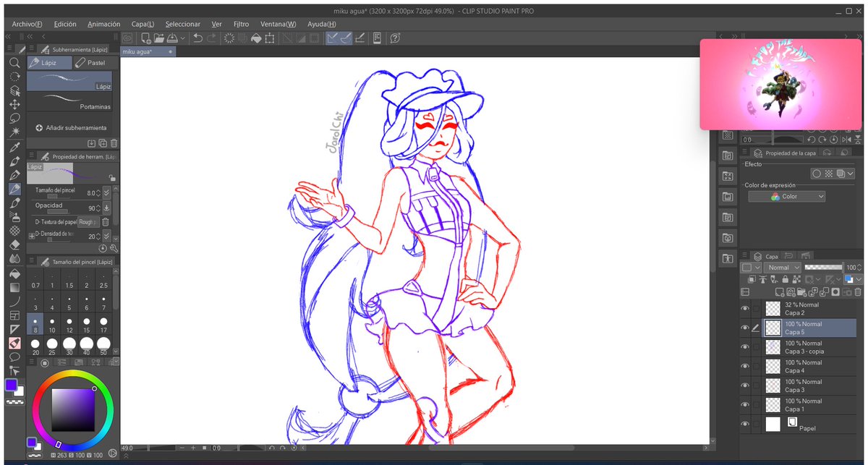Open the brush size dynamics dropdown arrow
Screen dimensions: 868x465
[106, 193]
